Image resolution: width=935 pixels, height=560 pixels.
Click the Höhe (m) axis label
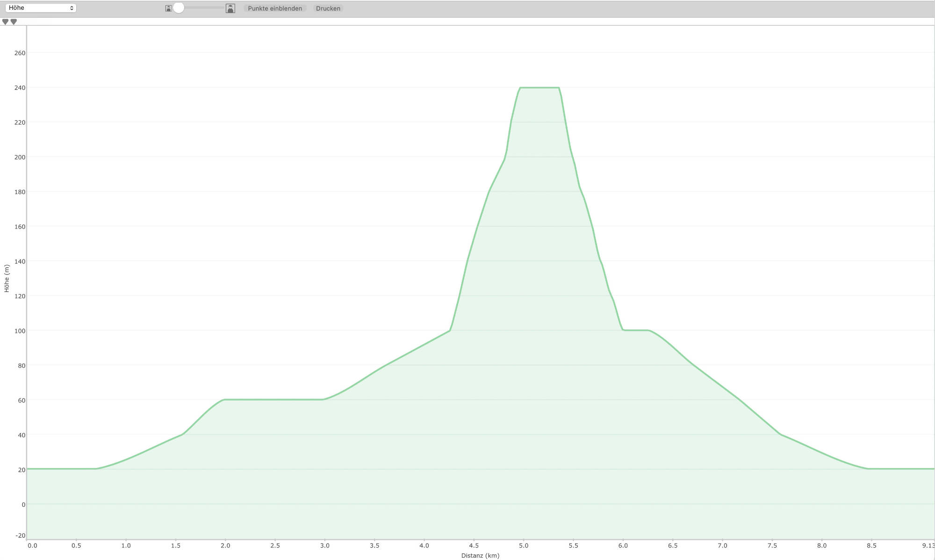[7, 279]
